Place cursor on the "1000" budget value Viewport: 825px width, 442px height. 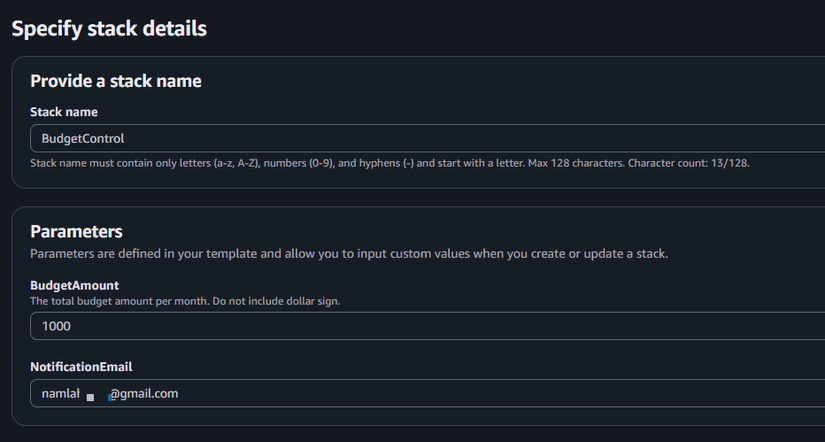pos(56,326)
